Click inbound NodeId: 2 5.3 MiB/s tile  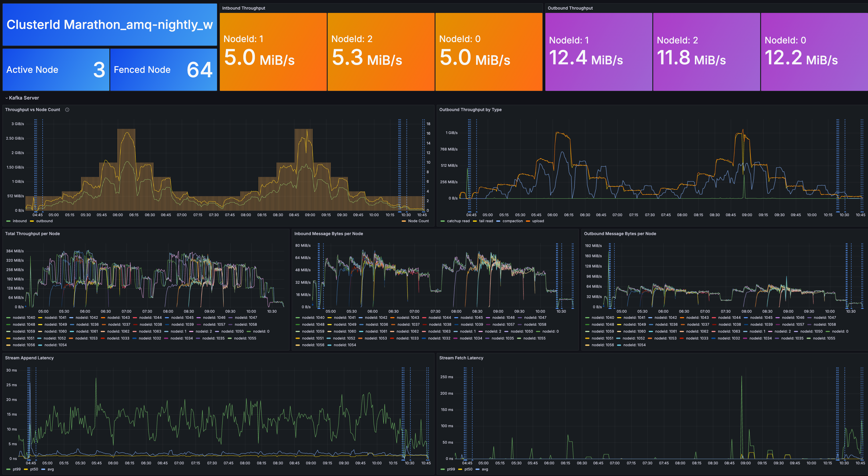coord(381,52)
